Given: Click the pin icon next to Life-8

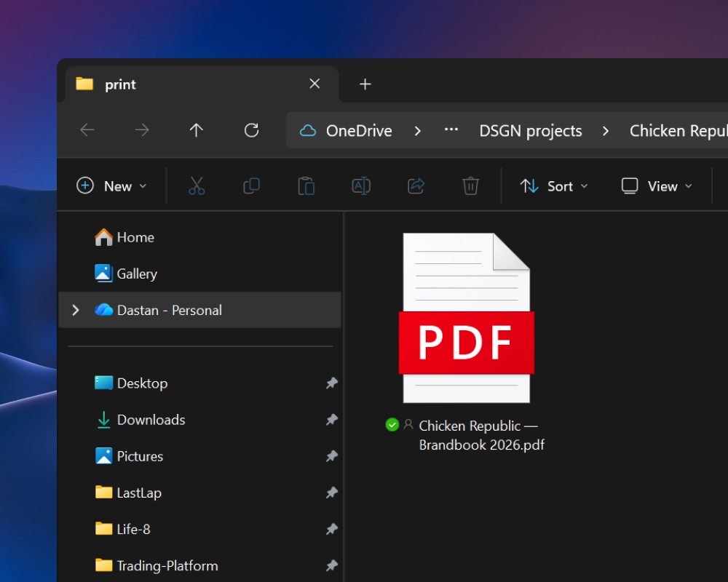Looking at the screenshot, I should [331, 529].
